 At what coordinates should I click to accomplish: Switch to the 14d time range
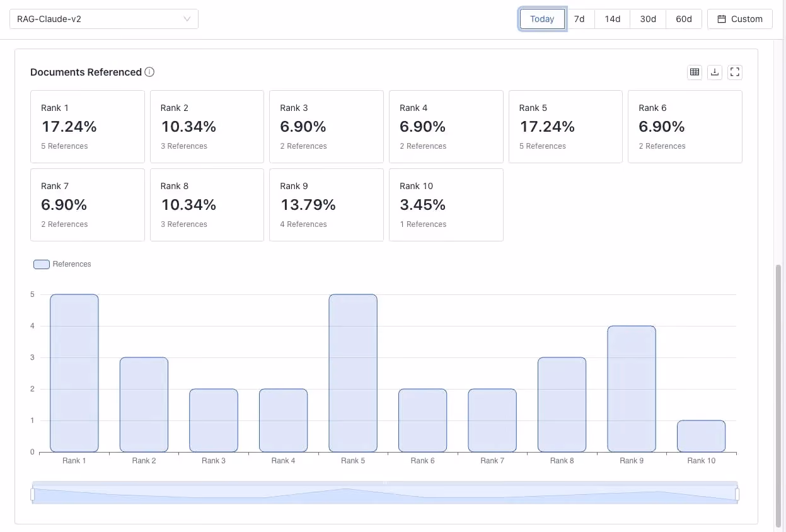point(613,19)
